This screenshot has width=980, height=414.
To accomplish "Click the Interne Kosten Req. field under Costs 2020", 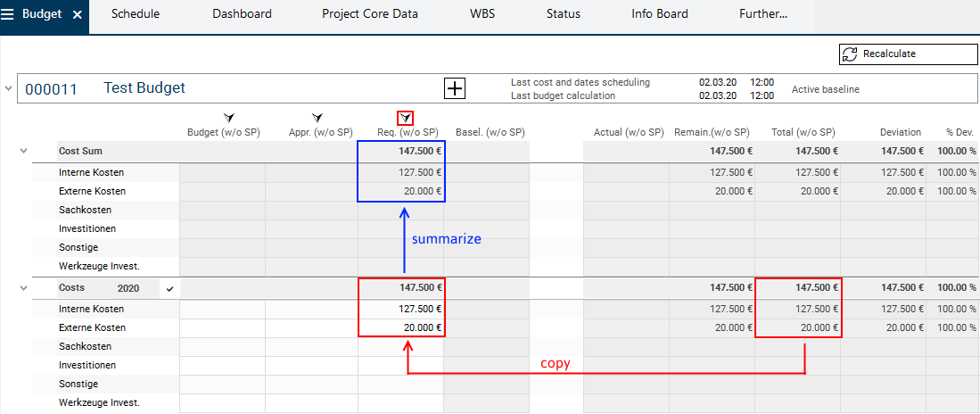I will point(401,309).
